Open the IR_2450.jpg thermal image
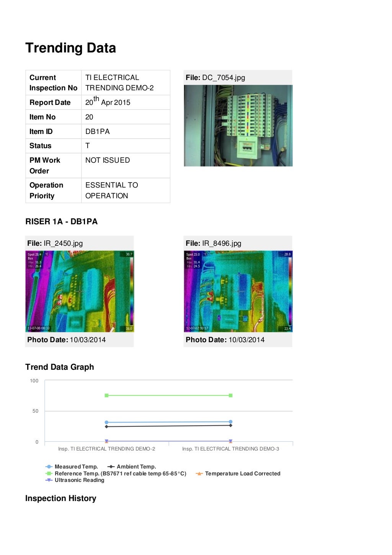Viewport: 392px width, 555px height. (80, 291)
